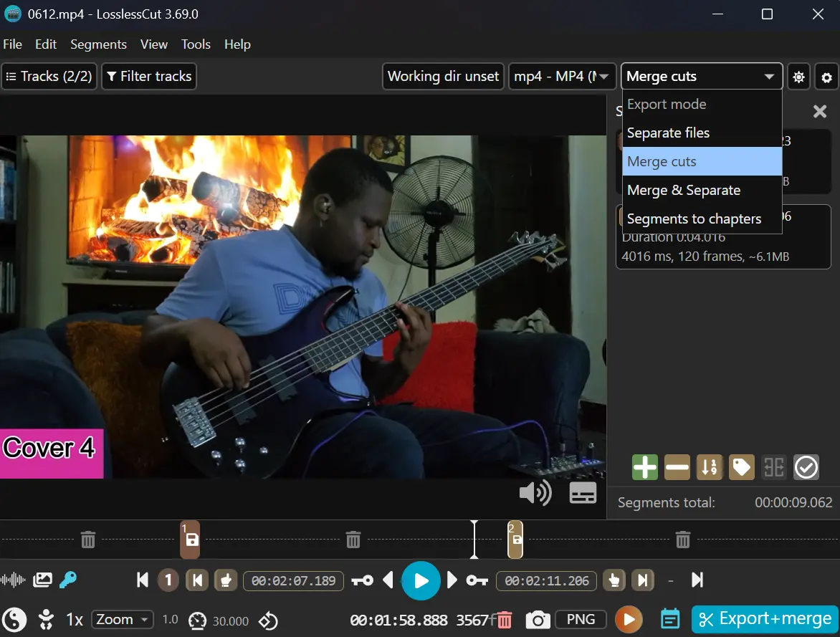Select segment 1 marker on timeline
Viewport: 840px width, 637px height.
coord(190,540)
